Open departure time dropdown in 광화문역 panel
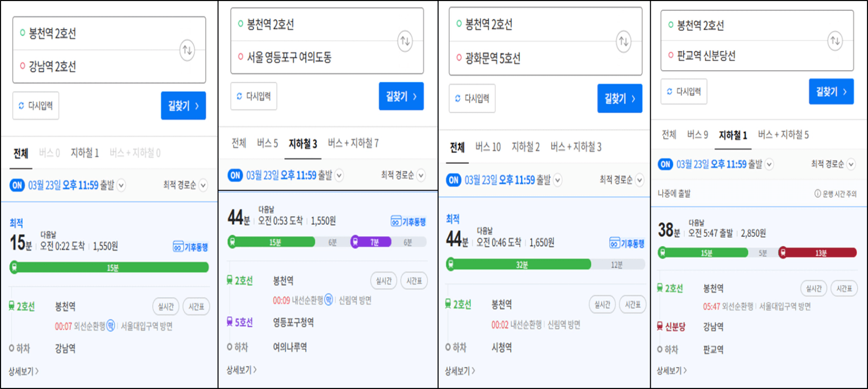 [x=557, y=180]
